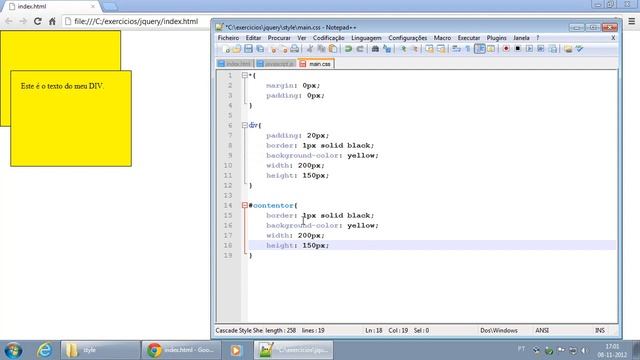This screenshot has width=640, height=360.
Task: Toggle synchronized horizontal scrolling
Action: pyautogui.click(x=441, y=49)
